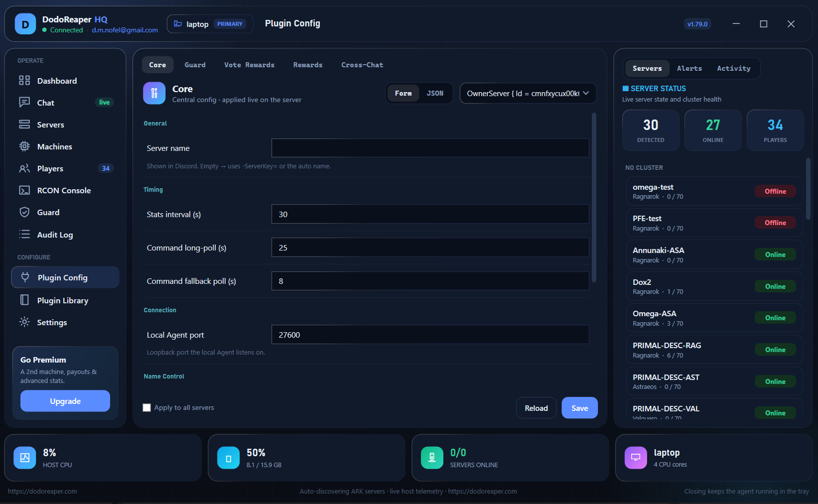Click the Command fallback poll field
The height and width of the screenshot is (504, 818).
click(x=430, y=281)
